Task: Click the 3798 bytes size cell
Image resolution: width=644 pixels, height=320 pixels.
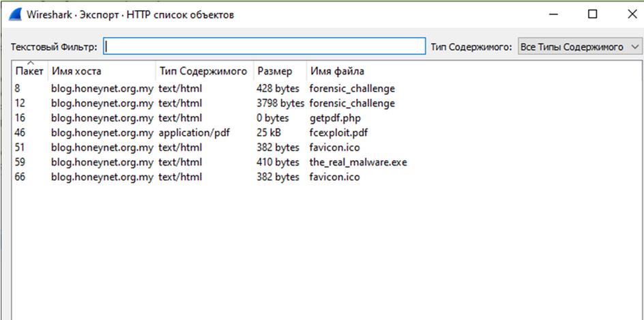Action: coord(280,103)
